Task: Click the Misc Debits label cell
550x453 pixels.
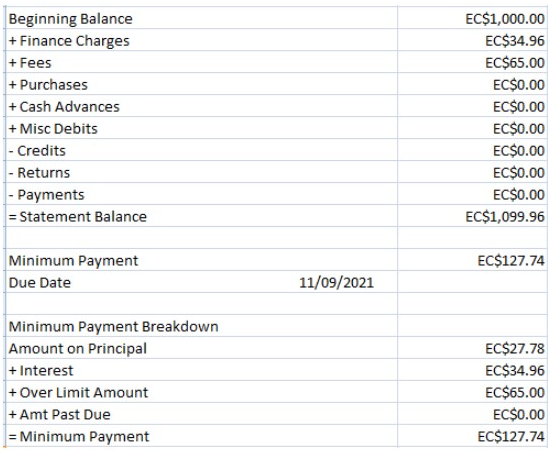Action: tap(53, 129)
